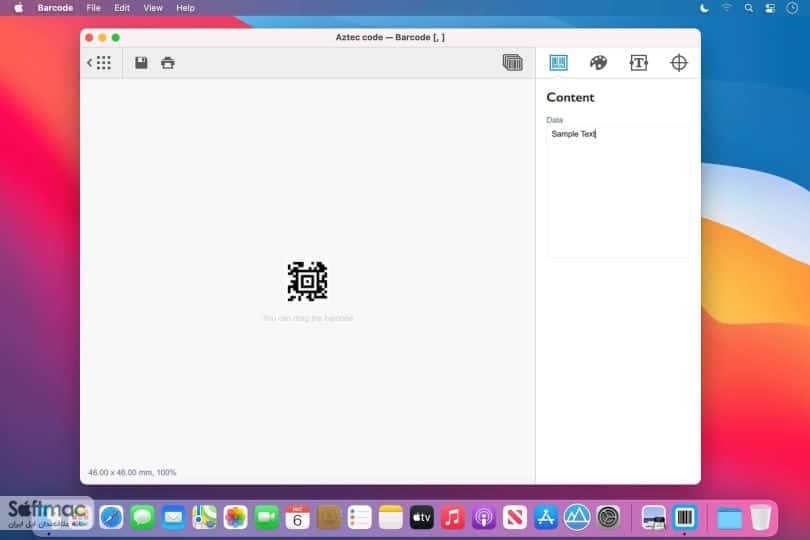Open the Barcode app menu
Viewport: 810px width, 540px height.
(x=55, y=8)
